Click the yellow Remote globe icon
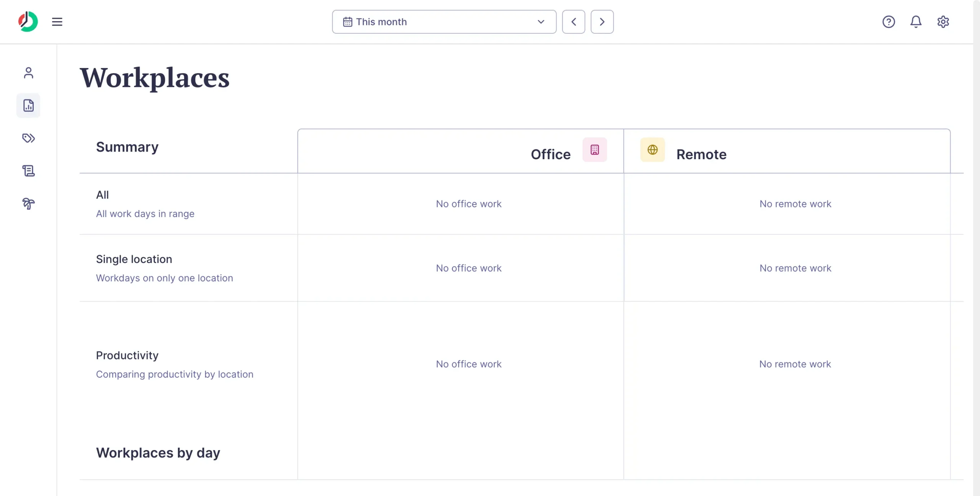Screen dimensions: 980x496 click(652, 150)
